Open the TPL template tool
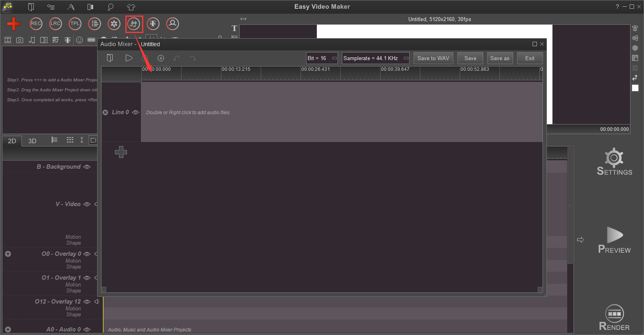Image resolution: width=644 pixels, height=335 pixels. tap(75, 23)
